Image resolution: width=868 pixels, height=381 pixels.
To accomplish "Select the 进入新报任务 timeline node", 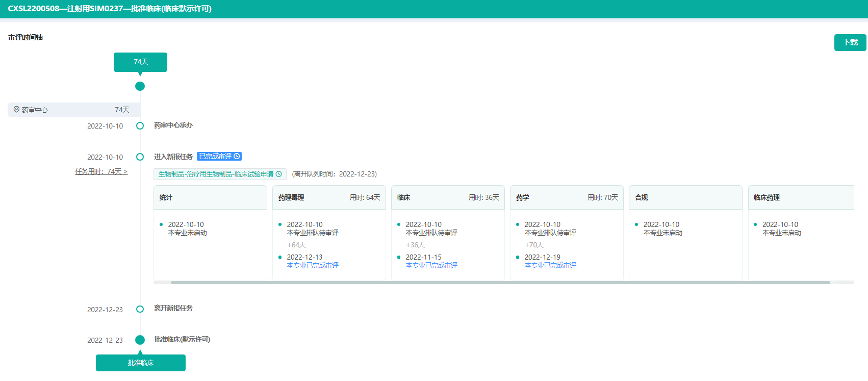I will pos(140,157).
